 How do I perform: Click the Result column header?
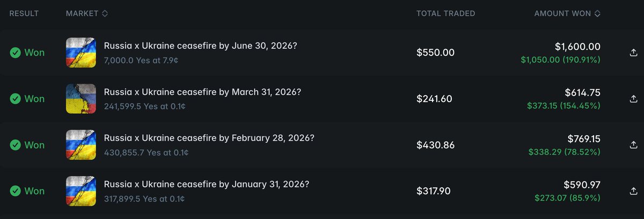(24, 13)
